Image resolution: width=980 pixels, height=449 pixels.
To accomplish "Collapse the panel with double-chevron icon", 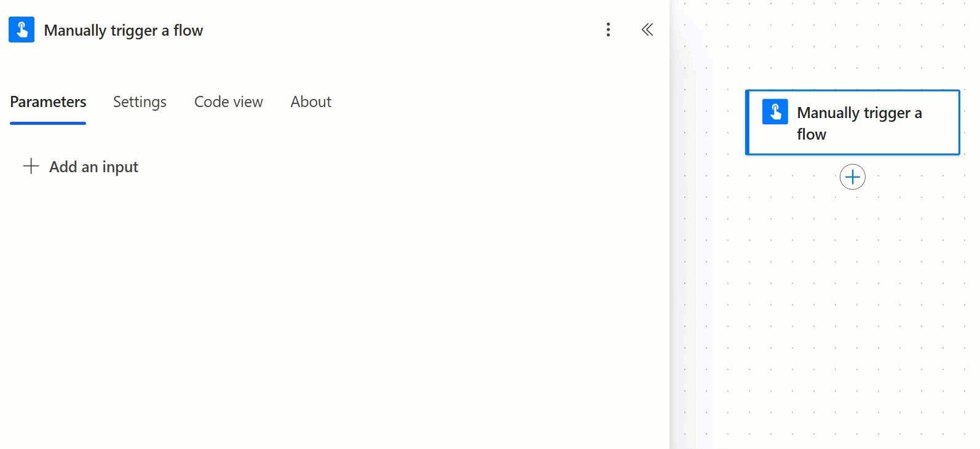I will coord(647,30).
